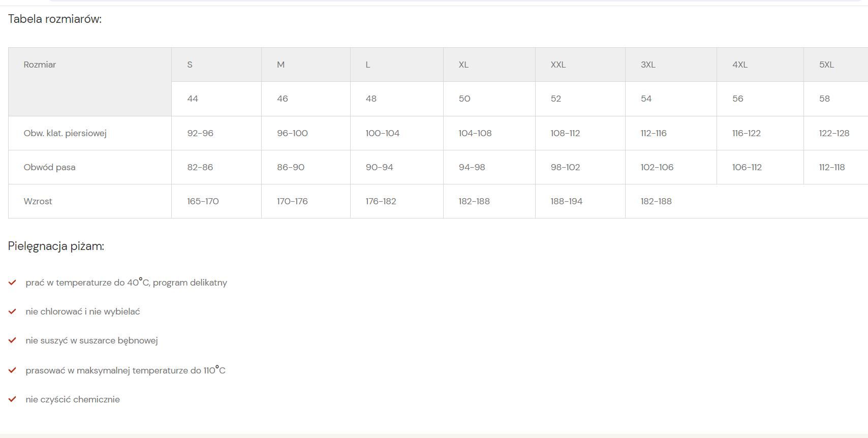Click the height cell 170-176

click(292, 201)
